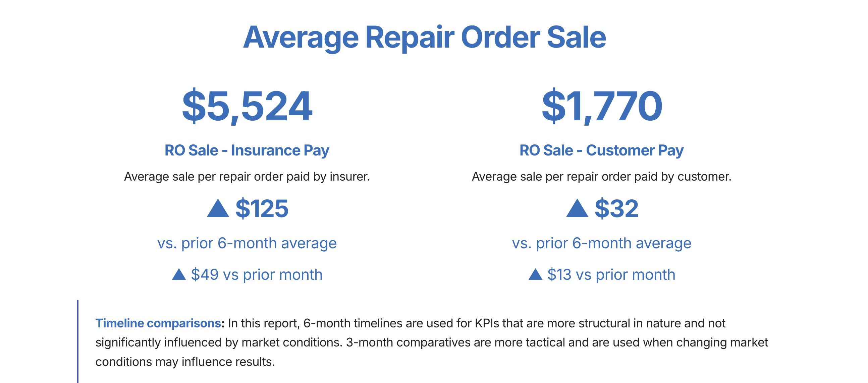Click 'Average sale per repair order paid by insurer'
The height and width of the screenshot is (383, 868).
tap(247, 177)
